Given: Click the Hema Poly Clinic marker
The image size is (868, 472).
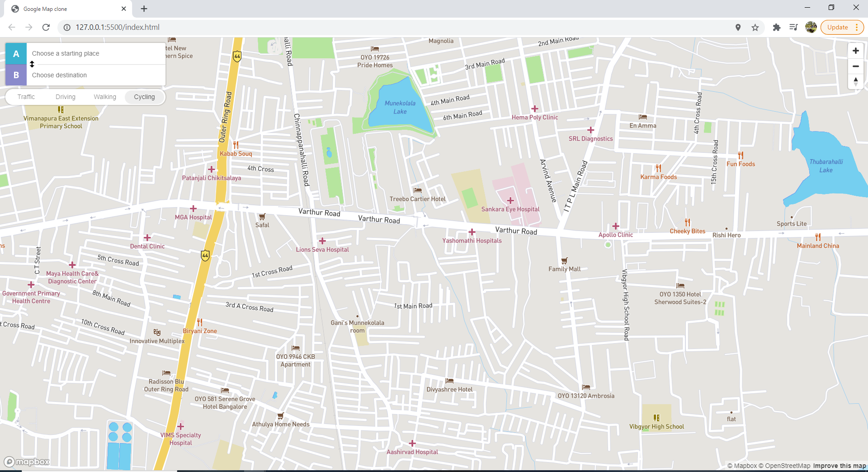Looking at the screenshot, I should (x=535, y=109).
